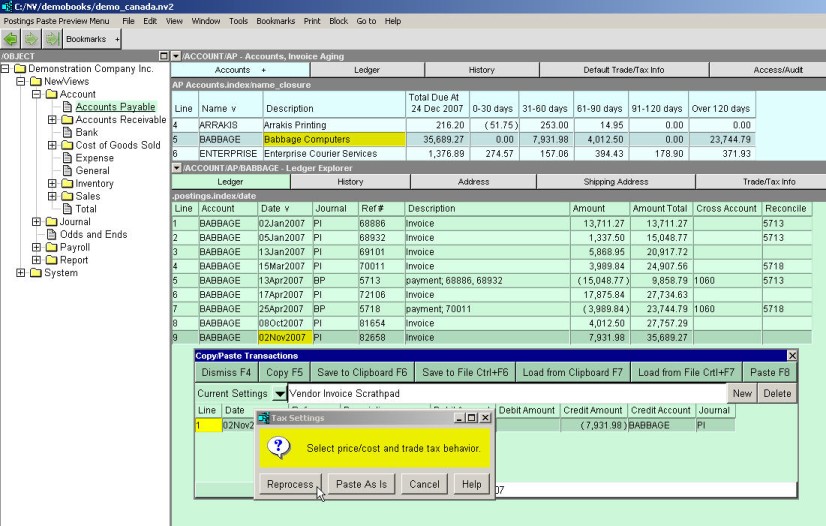Open the Current Settings dropdown arrow
Viewport: 826px width, 526px height.
pyautogui.click(x=279, y=394)
